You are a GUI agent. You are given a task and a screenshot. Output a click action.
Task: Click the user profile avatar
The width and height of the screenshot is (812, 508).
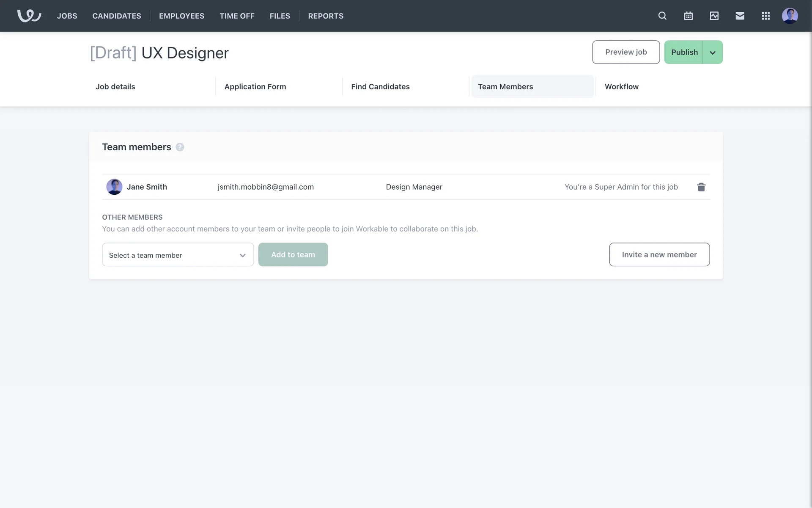point(790,16)
